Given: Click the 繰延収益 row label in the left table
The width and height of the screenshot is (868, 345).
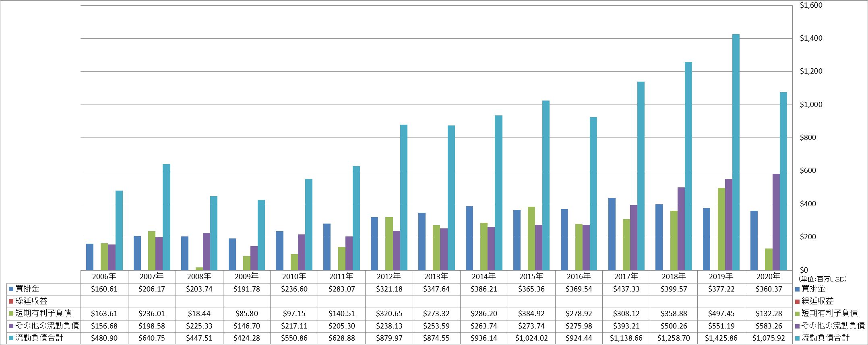Looking at the screenshot, I should [x=31, y=301].
